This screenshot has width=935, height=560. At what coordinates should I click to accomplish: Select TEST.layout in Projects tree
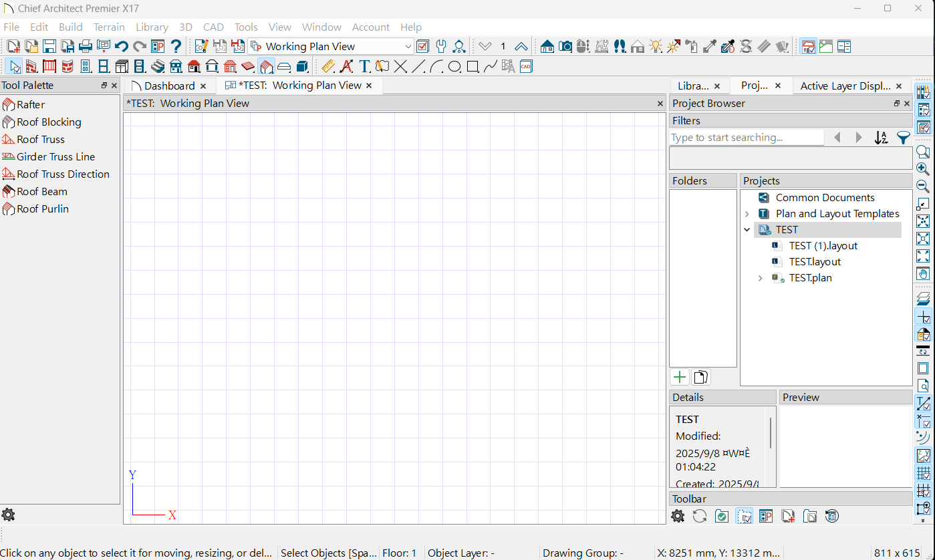pos(815,262)
